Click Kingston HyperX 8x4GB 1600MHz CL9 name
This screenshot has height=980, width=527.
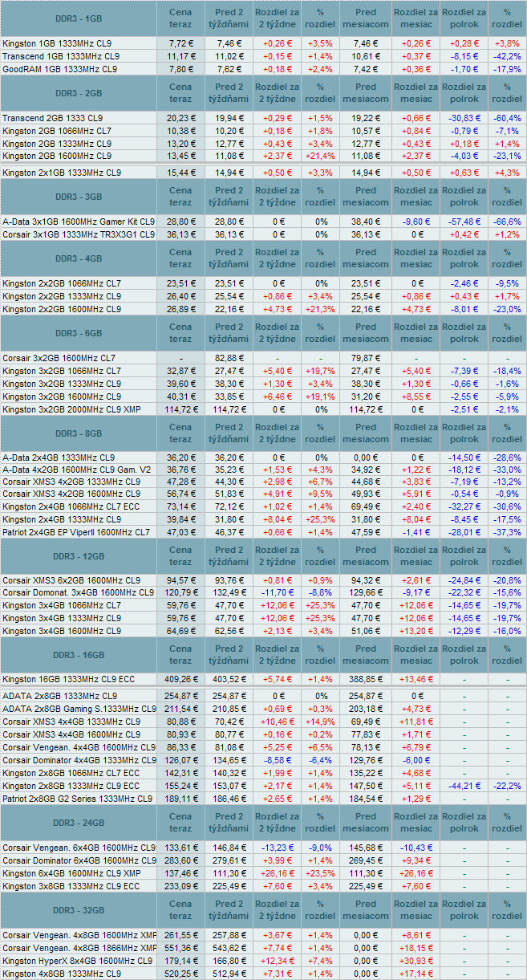click(77, 961)
